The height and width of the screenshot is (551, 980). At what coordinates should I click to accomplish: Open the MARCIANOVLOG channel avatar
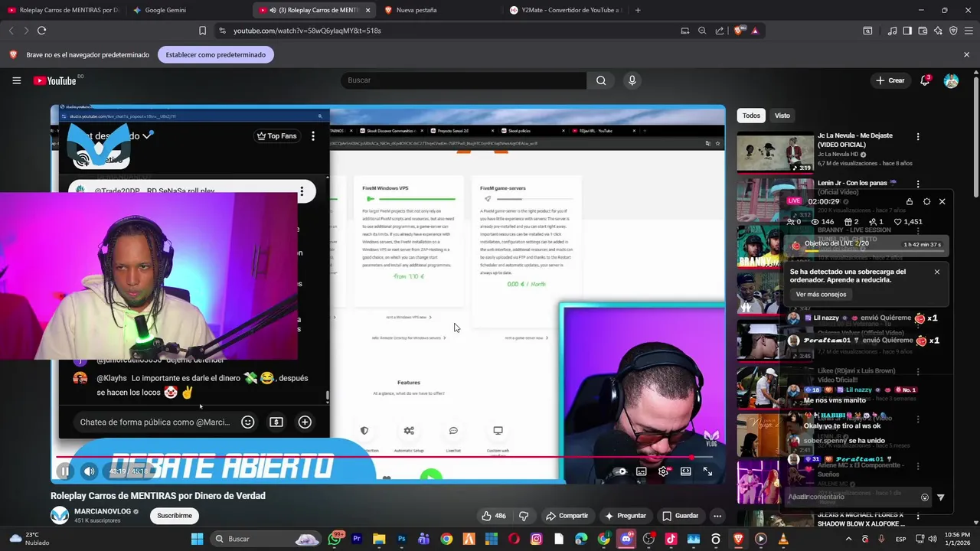tap(60, 515)
